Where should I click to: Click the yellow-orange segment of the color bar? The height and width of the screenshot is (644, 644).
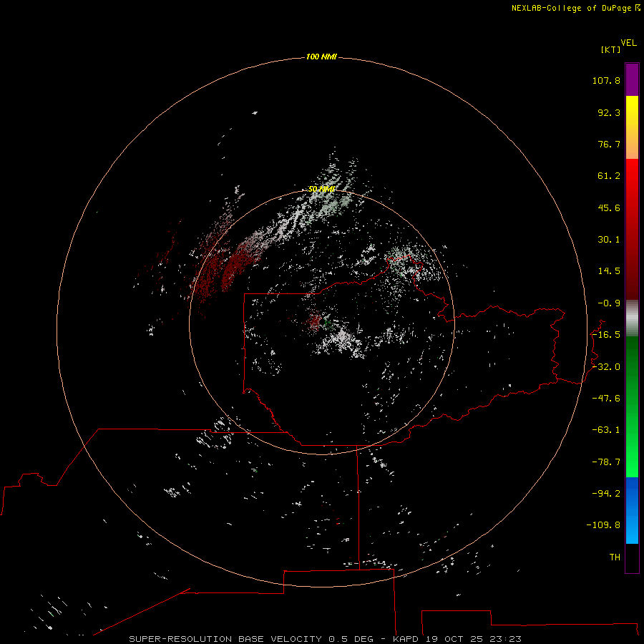point(632,127)
